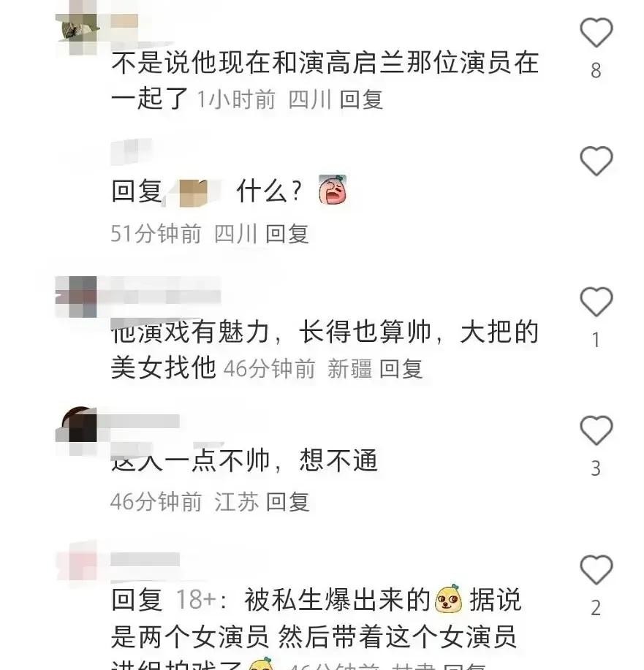The image size is (644, 670).
Task: Reply to the 1小时前 四川 comment
Action: click(x=361, y=99)
